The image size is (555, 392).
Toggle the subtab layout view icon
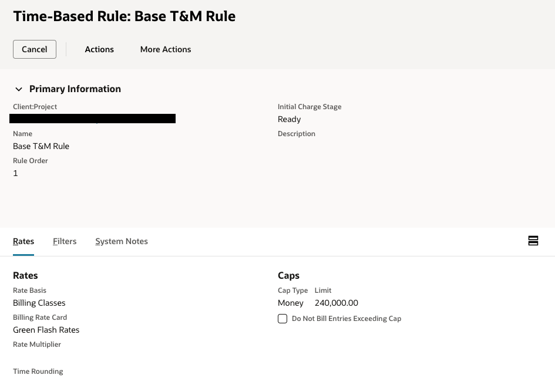pos(533,241)
